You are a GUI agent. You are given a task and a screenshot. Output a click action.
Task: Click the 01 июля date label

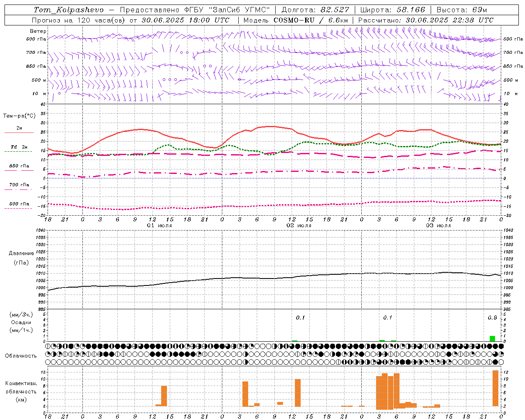pyautogui.click(x=160, y=226)
